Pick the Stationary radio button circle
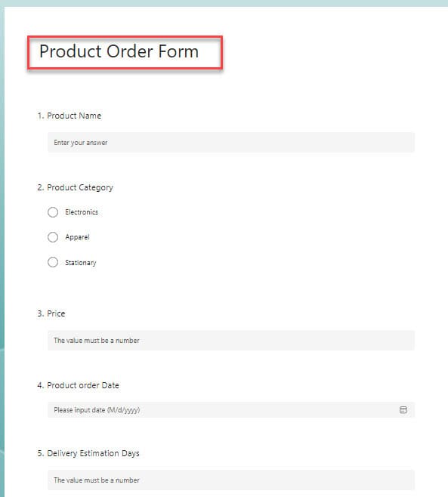 point(53,262)
